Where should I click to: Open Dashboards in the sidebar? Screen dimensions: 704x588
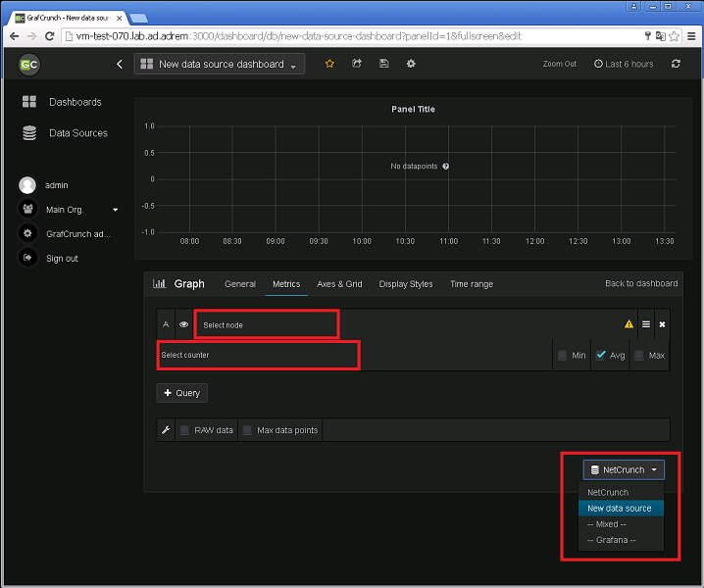coord(75,102)
